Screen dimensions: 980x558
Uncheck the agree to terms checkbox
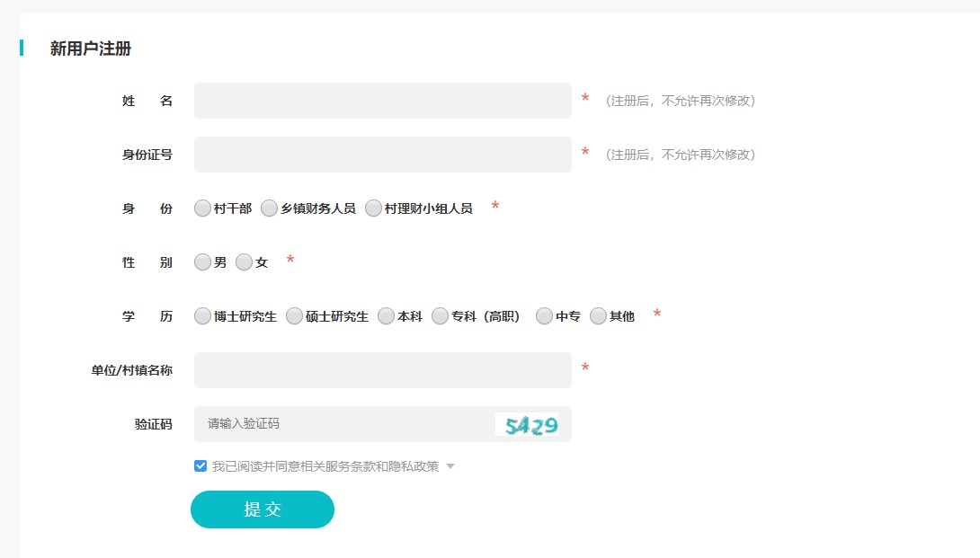coord(200,466)
